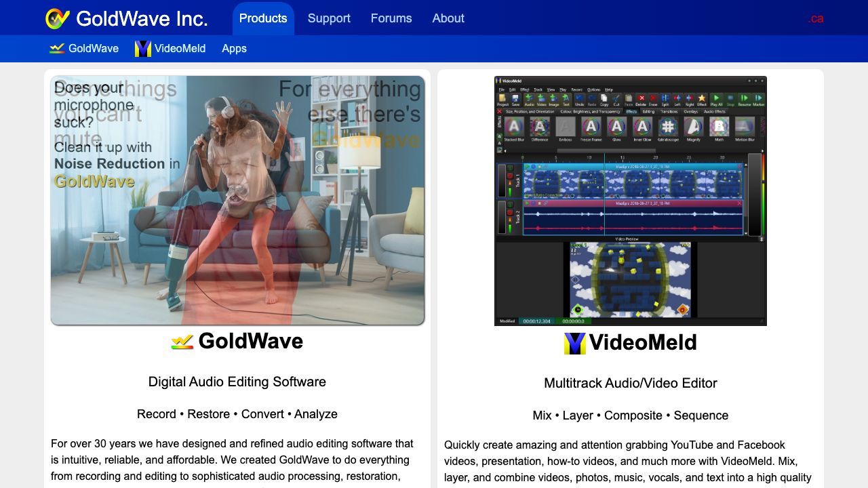Click the GoldWave icon beside the product heading

tap(182, 342)
